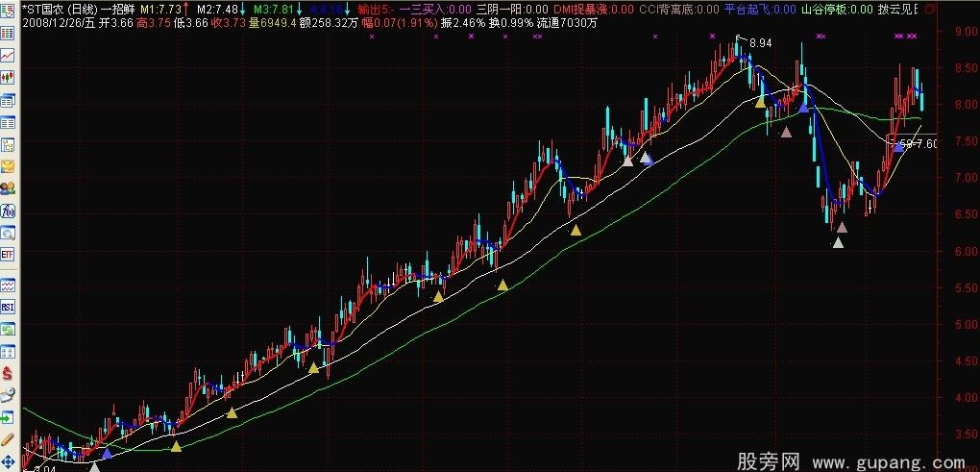Click the green arrow export icon

(x=8, y=417)
